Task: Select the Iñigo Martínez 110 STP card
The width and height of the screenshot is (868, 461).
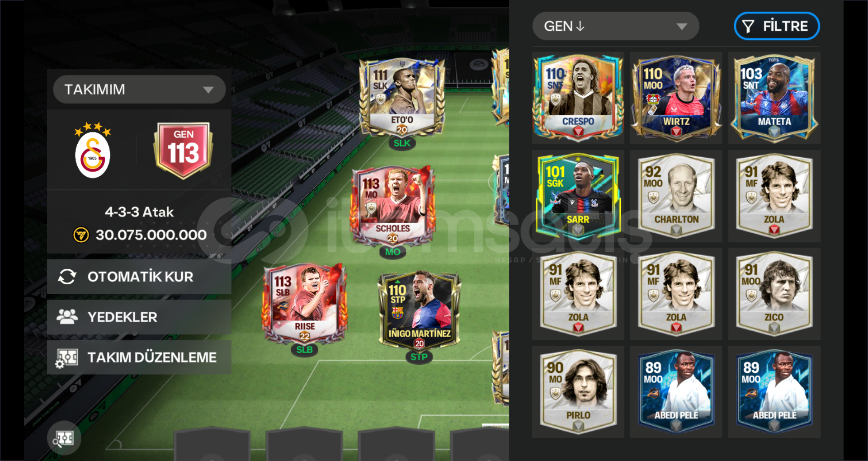Action: (x=419, y=311)
